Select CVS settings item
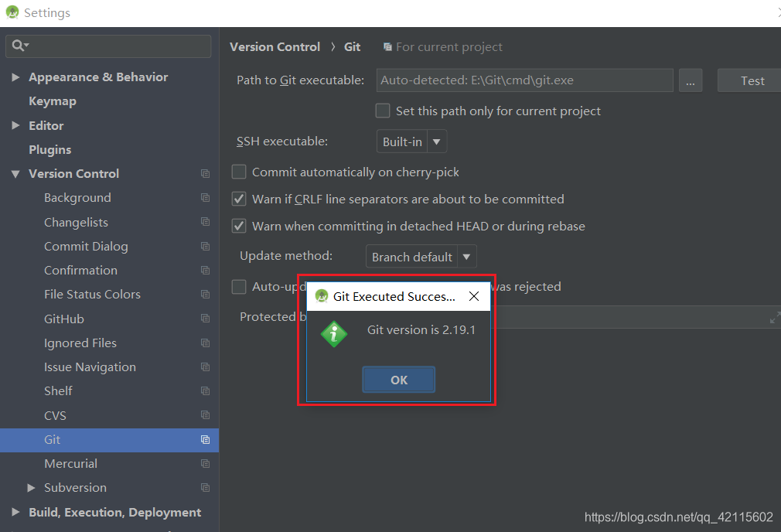Screen dimensions: 781x532 55,415
